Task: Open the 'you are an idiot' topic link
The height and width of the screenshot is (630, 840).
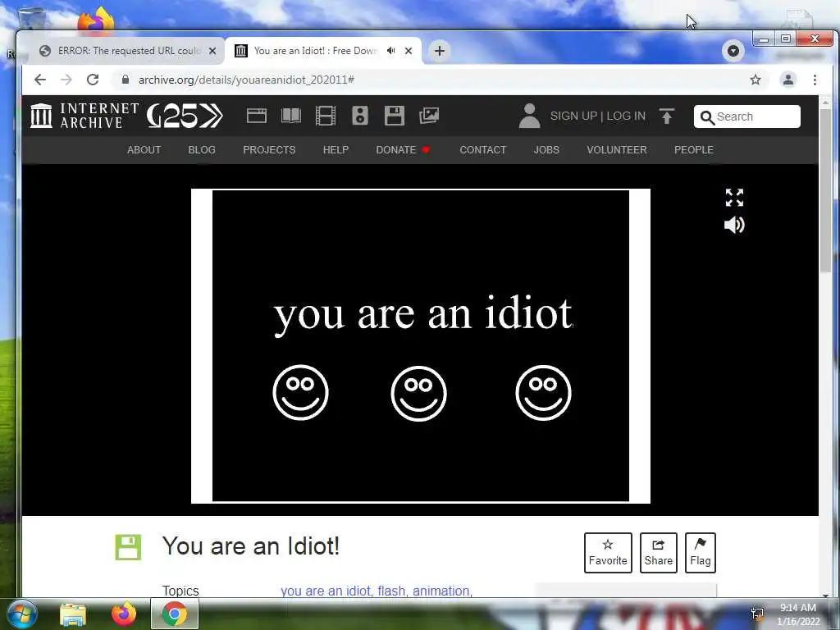Action: coord(326,591)
